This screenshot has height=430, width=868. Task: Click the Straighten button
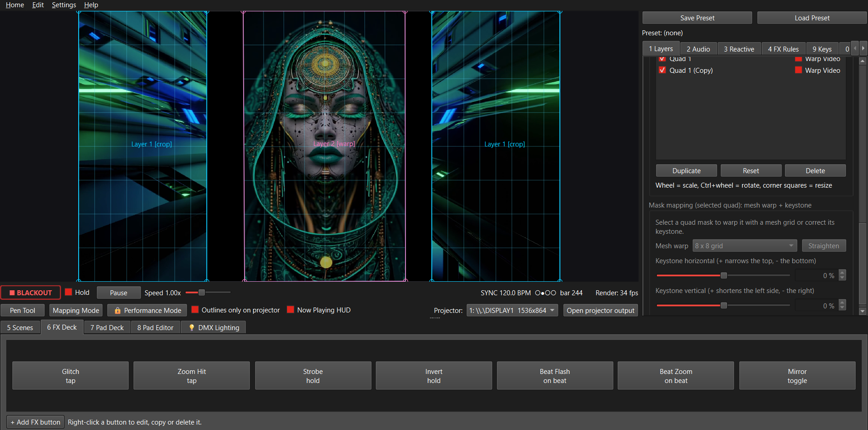[x=824, y=246]
